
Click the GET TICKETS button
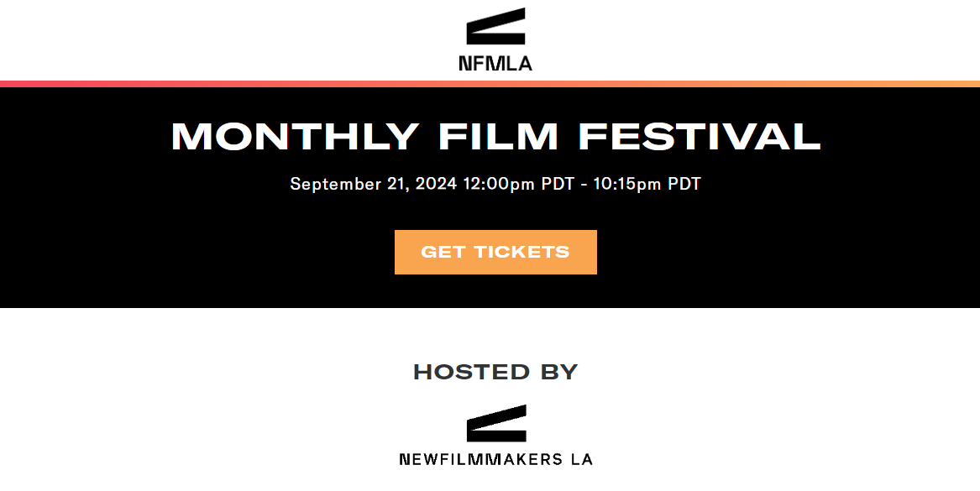tap(495, 252)
